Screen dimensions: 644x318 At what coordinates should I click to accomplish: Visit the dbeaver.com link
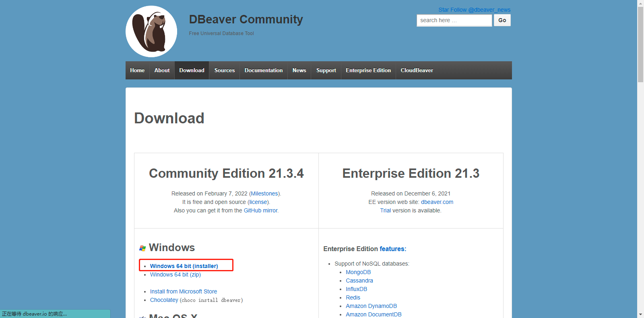click(x=437, y=202)
